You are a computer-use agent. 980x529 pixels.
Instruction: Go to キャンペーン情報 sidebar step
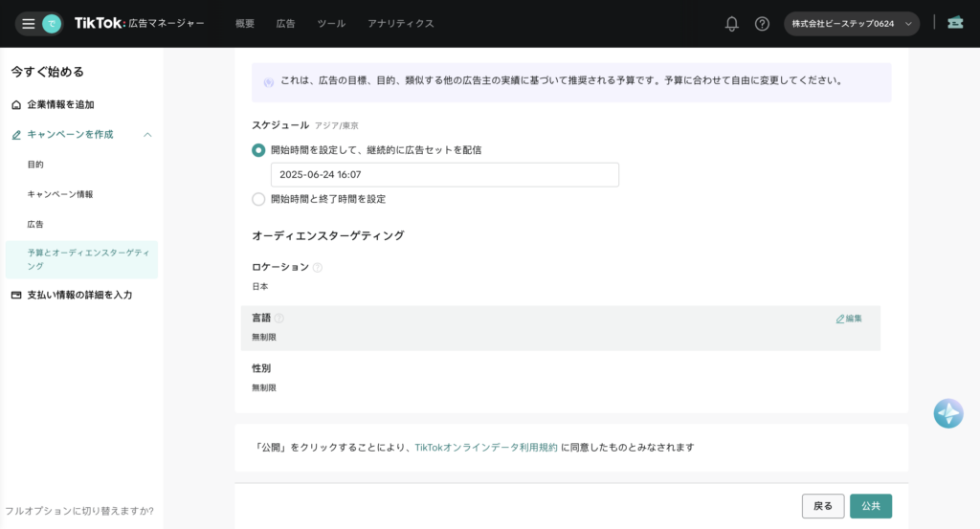click(60, 194)
